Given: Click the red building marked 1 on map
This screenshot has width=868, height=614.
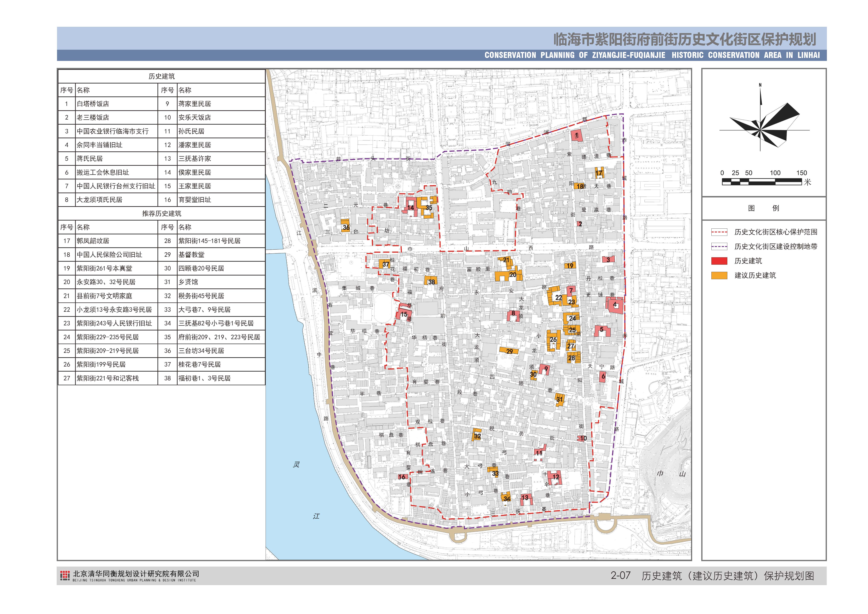Looking at the screenshot, I should [577, 135].
